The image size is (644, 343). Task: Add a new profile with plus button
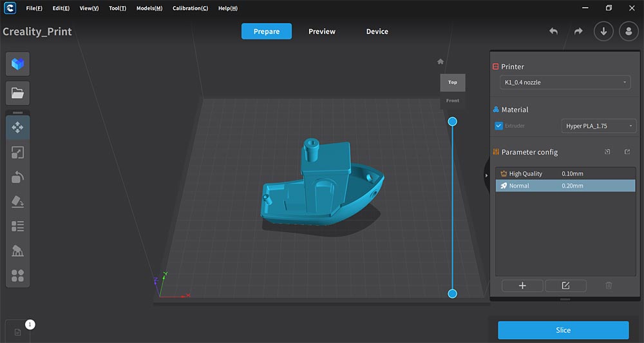click(522, 286)
